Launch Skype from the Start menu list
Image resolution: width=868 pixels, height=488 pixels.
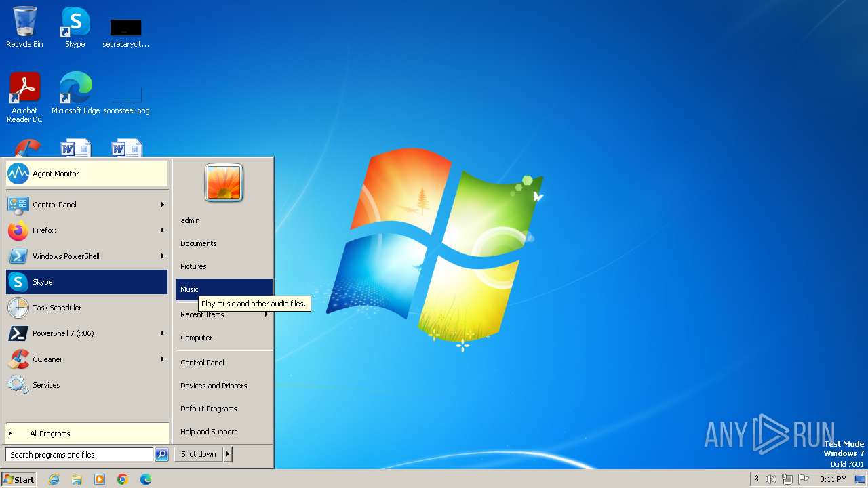pos(87,282)
